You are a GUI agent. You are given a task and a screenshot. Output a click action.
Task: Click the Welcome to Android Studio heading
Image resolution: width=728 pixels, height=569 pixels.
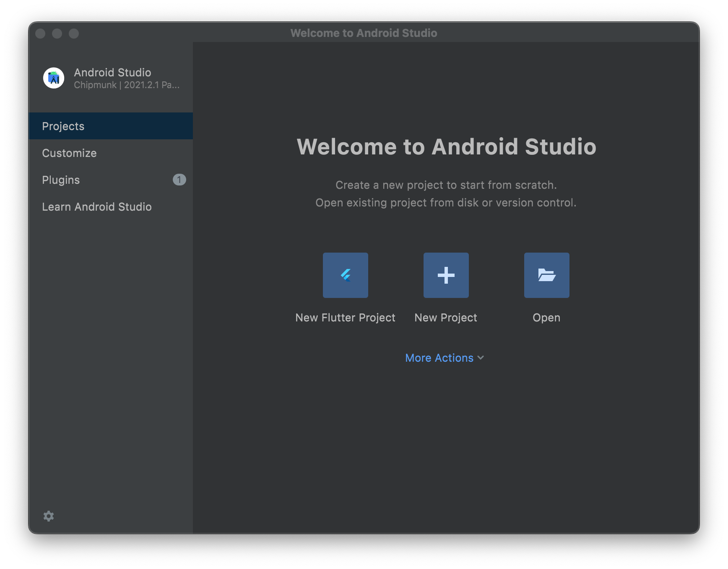point(446,146)
